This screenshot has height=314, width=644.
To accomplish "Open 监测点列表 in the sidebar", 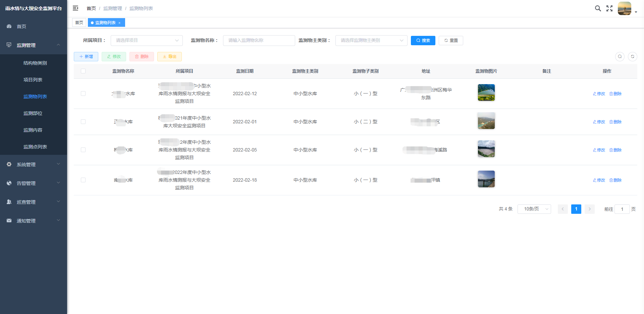I will point(35,147).
